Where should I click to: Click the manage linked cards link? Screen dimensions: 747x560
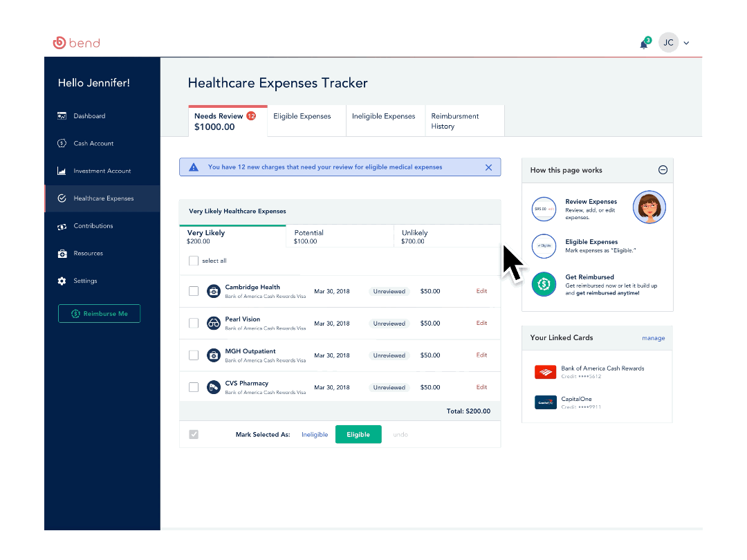[653, 338]
